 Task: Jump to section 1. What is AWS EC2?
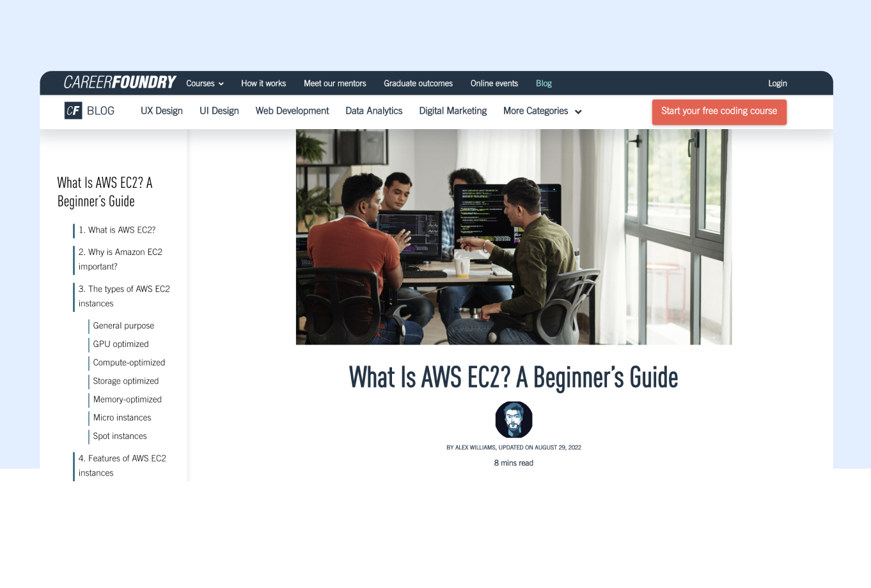[116, 230]
